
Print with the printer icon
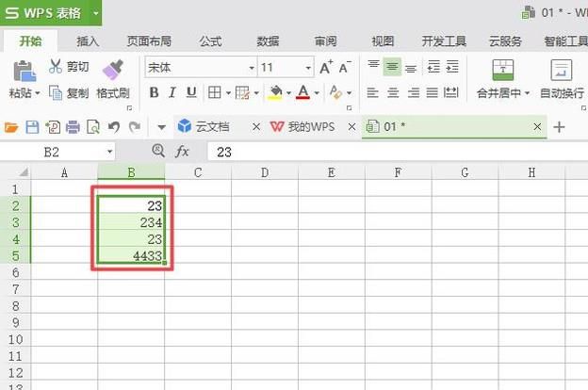[73, 127]
